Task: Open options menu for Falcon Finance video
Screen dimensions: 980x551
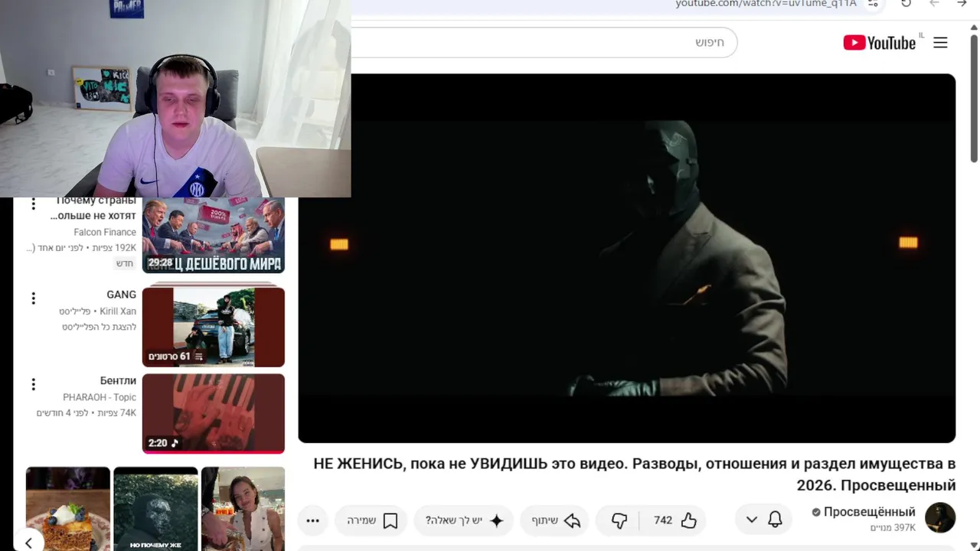Action: tap(33, 204)
